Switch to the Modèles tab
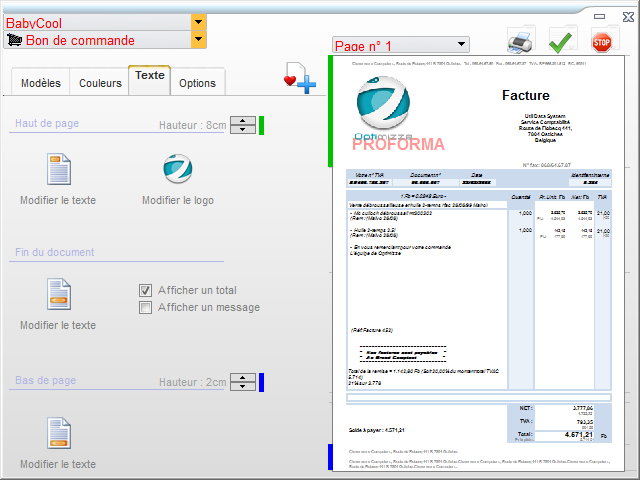 click(x=41, y=83)
